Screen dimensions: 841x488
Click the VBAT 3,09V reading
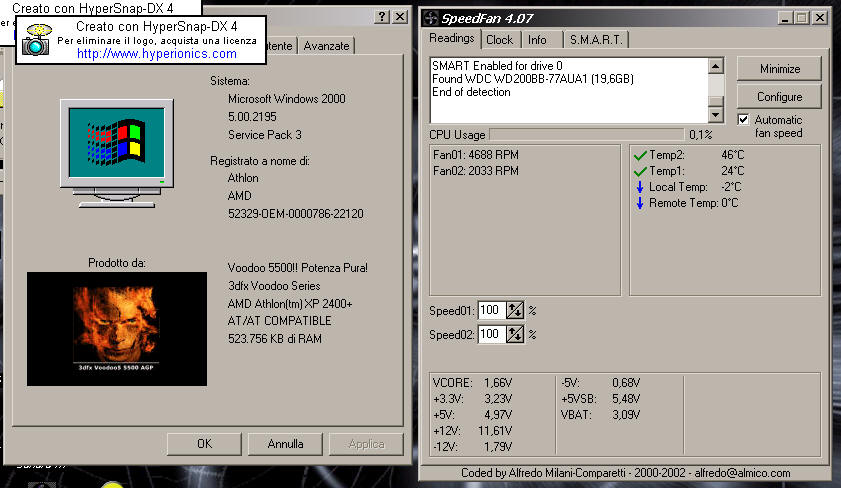coord(600,415)
